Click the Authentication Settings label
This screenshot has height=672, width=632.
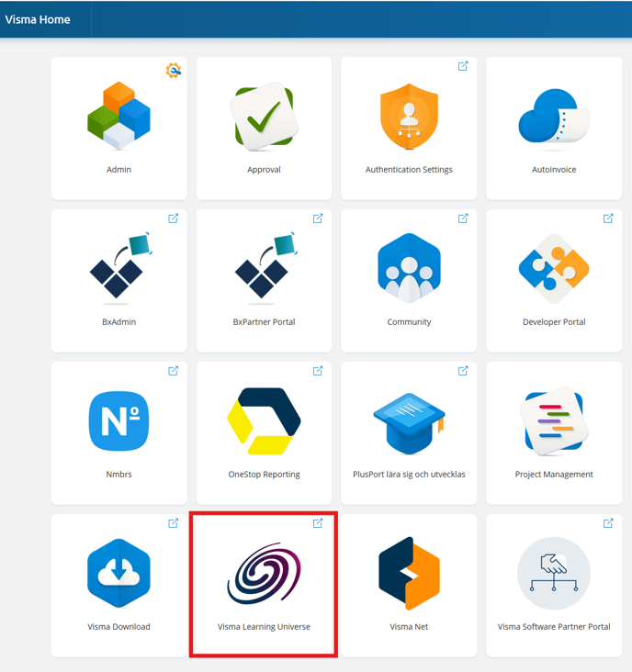[x=409, y=169]
